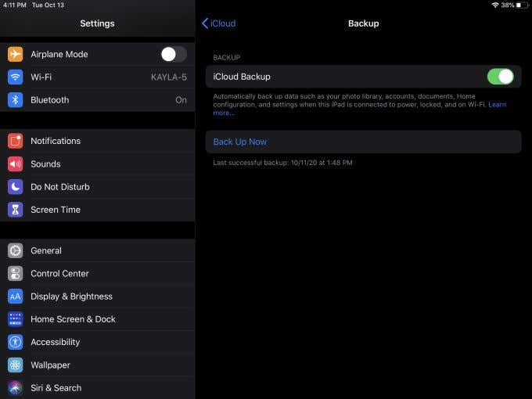Tap the Wi-Fi status bar indicator
The height and width of the screenshot is (399, 532).
pyautogui.click(x=495, y=5)
